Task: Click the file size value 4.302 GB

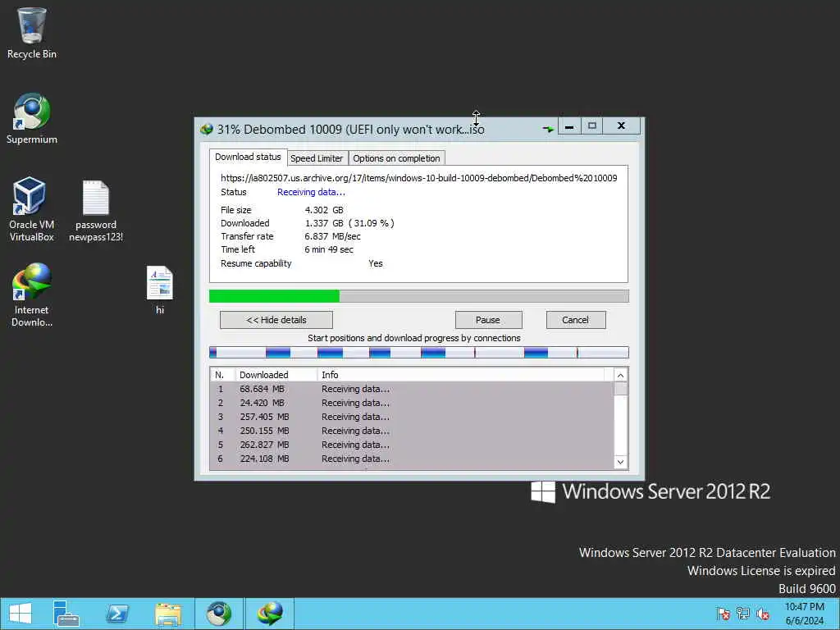Action: [324, 210]
